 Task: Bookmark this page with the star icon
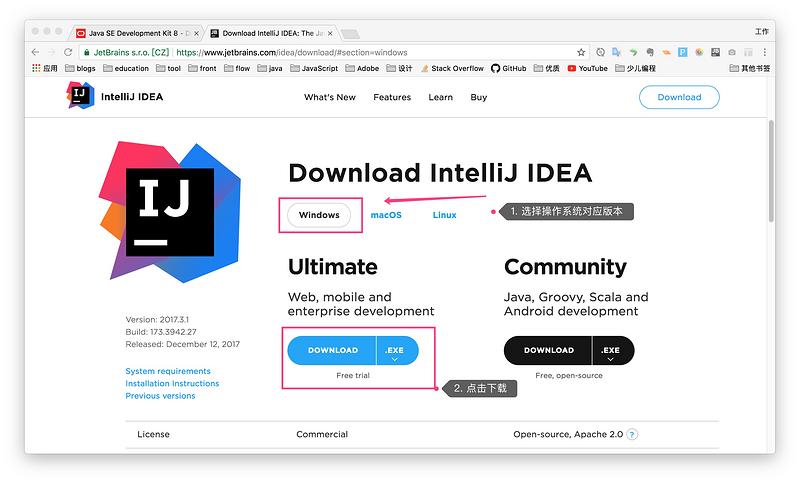pos(581,52)
